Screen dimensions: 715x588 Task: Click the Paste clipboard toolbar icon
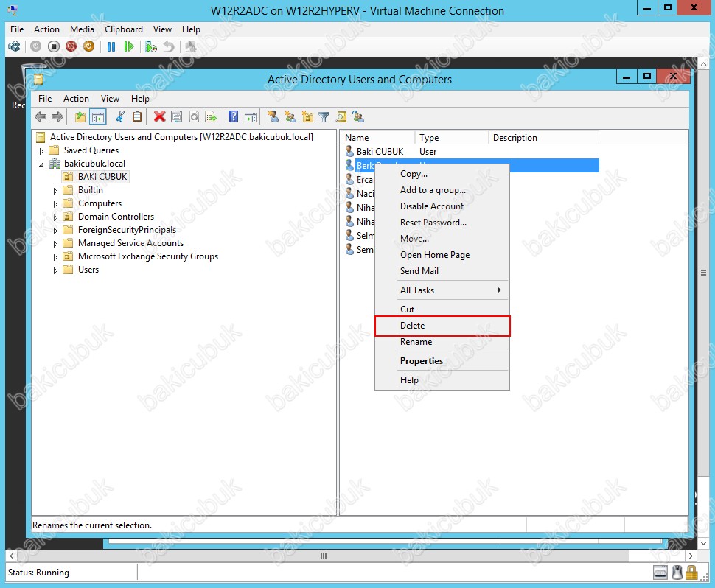pyautogui.click(x=137, y=117)
